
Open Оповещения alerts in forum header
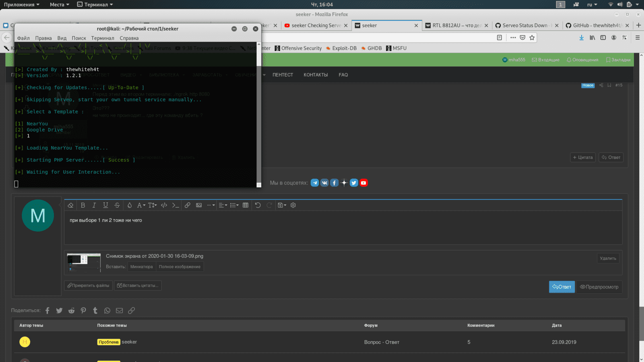point(582,60)
